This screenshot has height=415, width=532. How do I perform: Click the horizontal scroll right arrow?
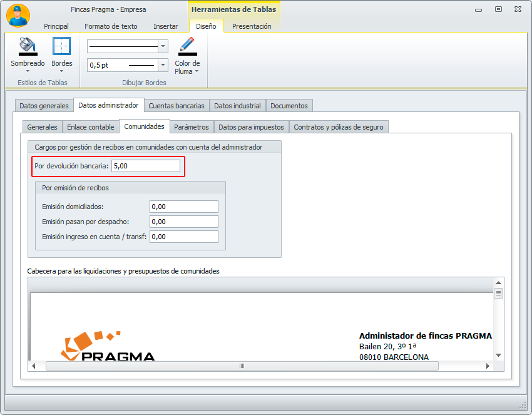click(488, 366)
